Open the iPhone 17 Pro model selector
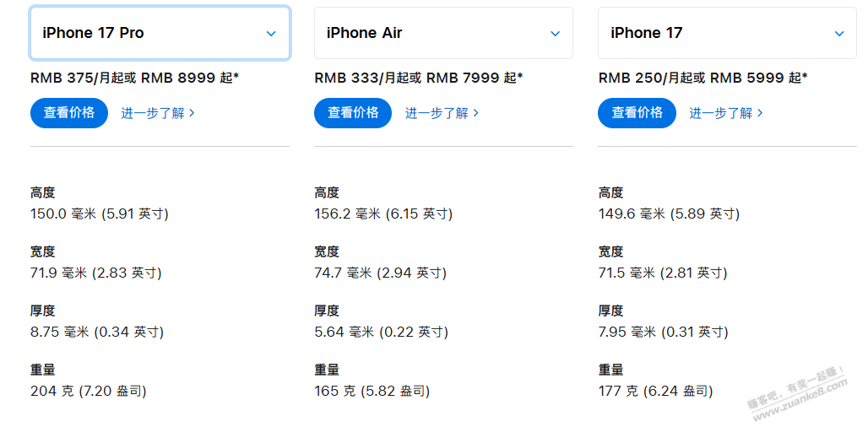This screenshot has height=438, width=868. (160, 33)
